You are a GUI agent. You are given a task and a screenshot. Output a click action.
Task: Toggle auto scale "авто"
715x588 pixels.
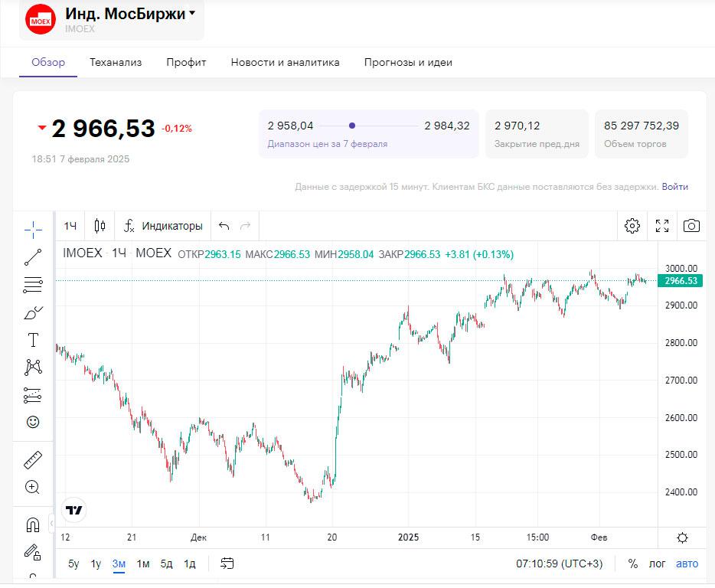(x=687, y=563)
